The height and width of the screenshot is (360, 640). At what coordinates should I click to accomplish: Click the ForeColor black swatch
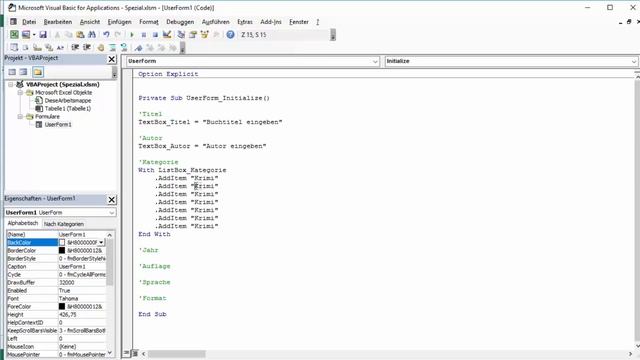point(62,306)
